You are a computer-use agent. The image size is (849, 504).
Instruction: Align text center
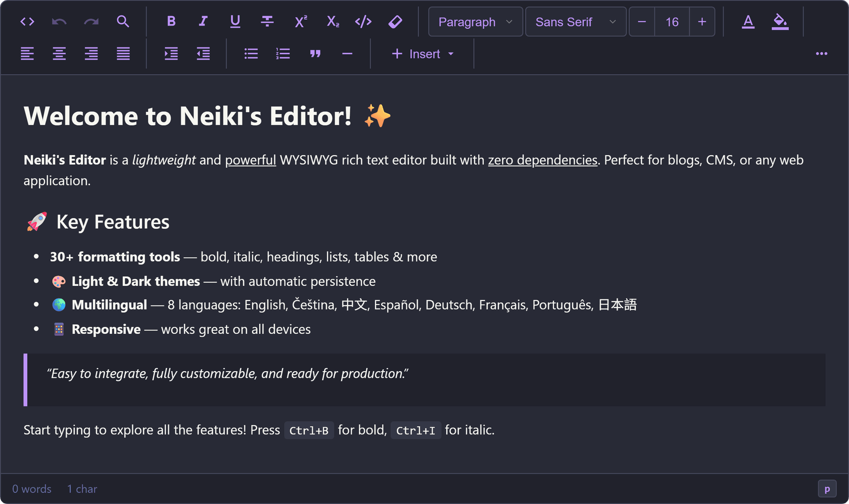click(x=59, y=54)
